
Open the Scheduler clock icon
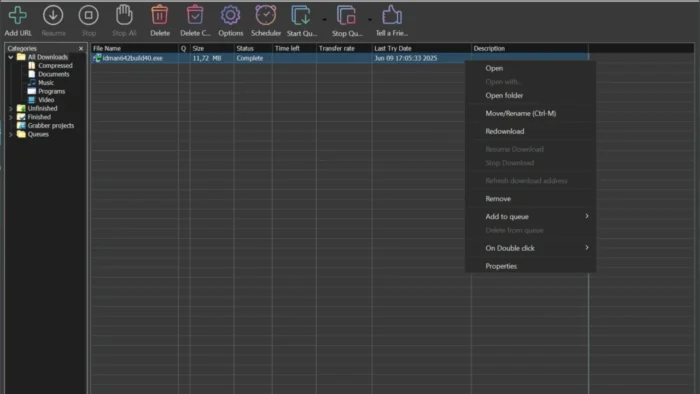(266, 15)
